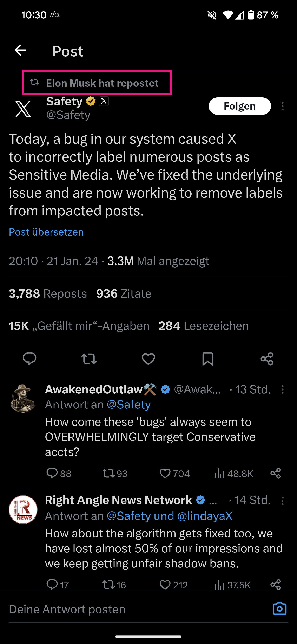Tap the back arrow
The image size is (297, 644).
20,51
